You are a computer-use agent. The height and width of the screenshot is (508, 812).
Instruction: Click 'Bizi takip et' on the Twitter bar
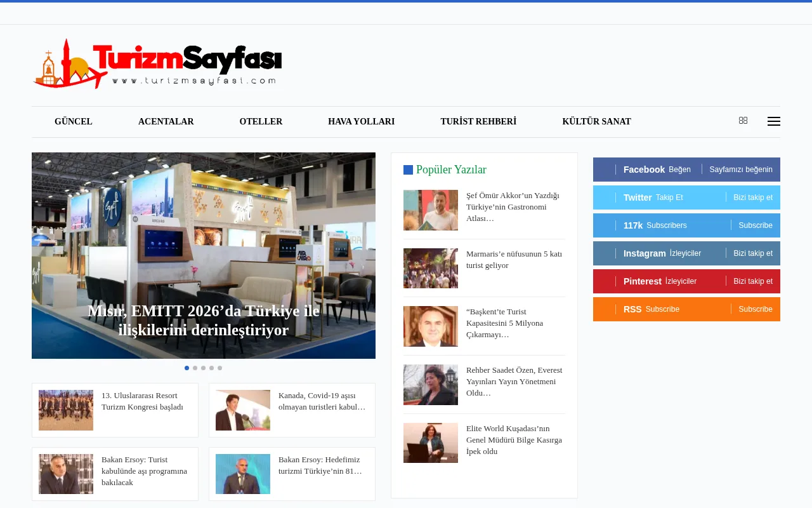[753, 197]
